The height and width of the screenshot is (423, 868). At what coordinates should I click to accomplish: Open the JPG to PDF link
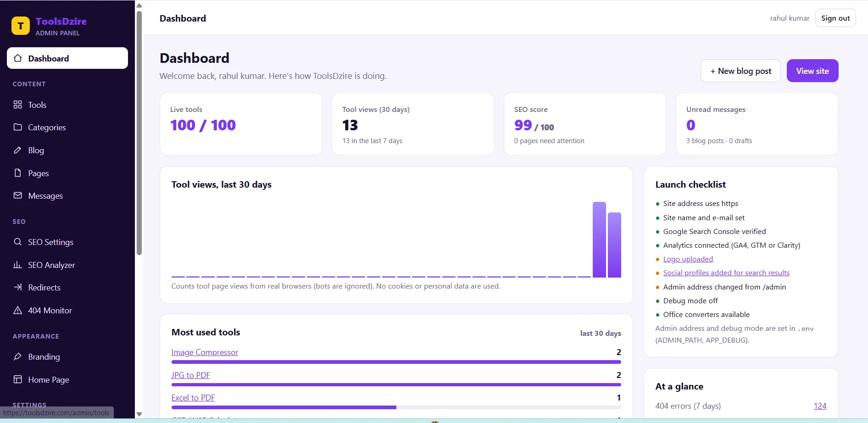(x=191, y=375)
